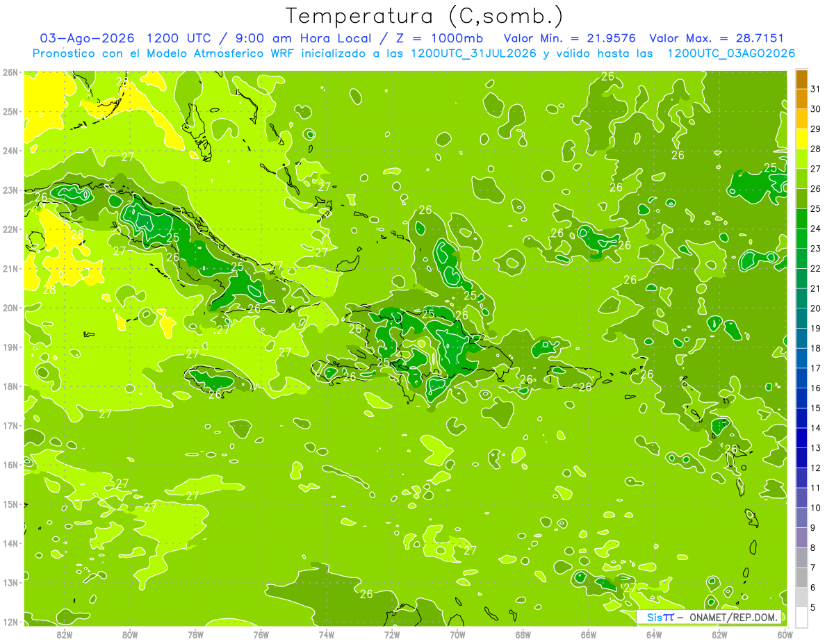834x644 pixels.
Task: Click the 24N latitude axis label
Action: pos(10,151)
